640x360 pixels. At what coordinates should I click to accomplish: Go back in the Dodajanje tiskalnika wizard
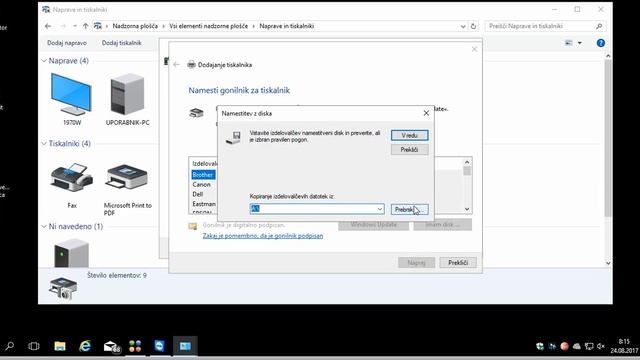pos(176,64)
